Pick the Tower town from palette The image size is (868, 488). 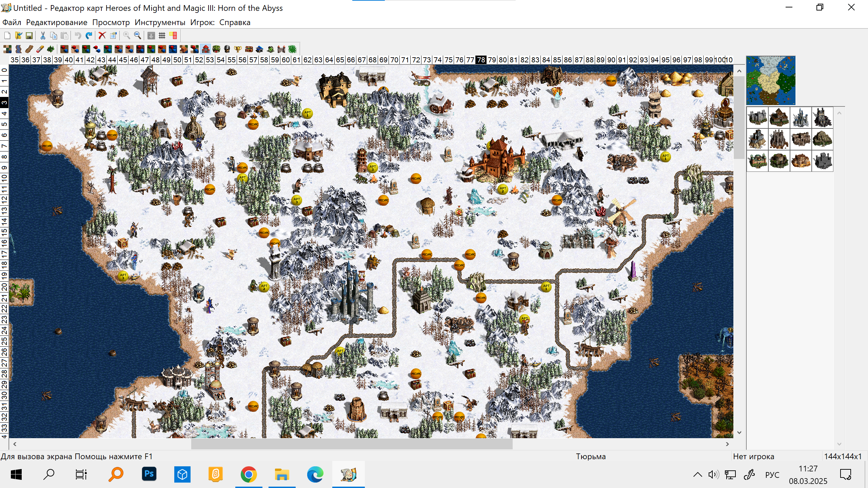801,117
